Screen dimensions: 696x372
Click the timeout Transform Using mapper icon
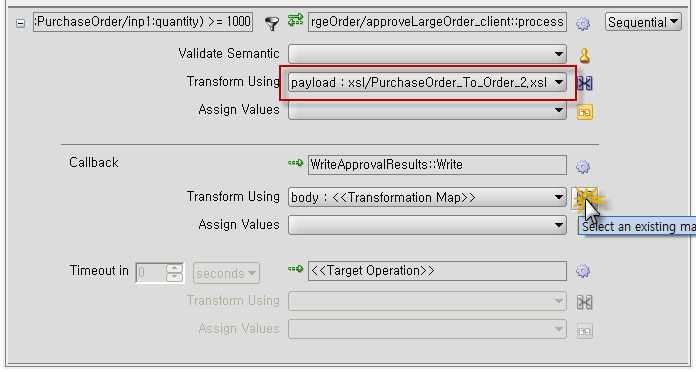[x=585, y=302]
